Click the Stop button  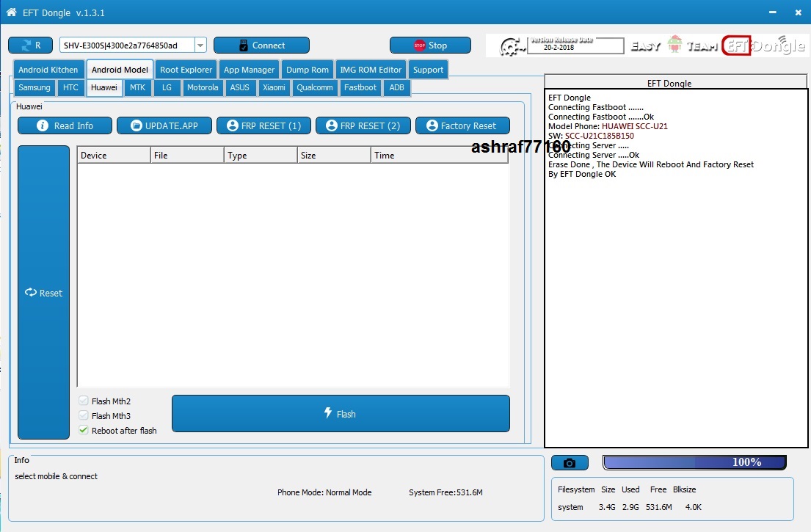coord(430,45)
